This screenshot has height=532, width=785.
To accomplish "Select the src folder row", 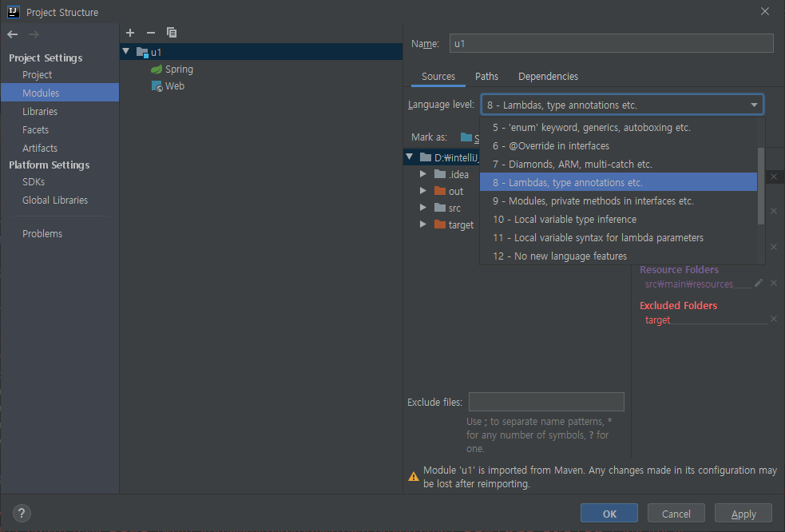I will coord(447,208).
